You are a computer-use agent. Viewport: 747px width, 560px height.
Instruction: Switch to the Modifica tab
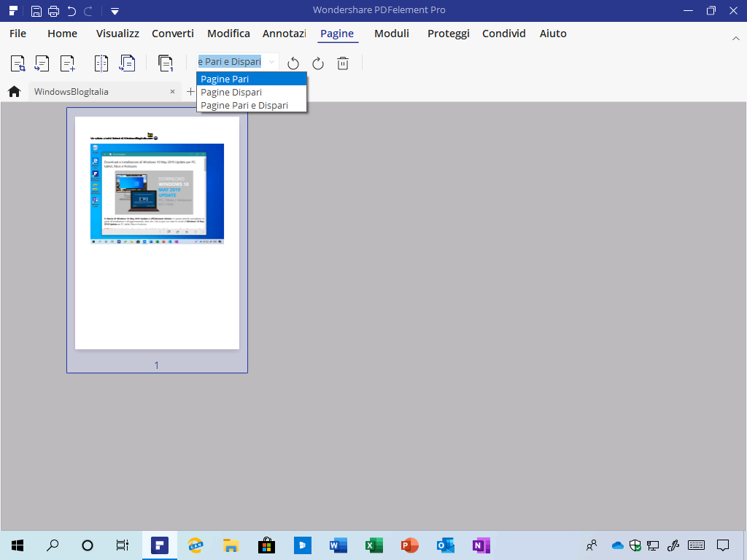point(228,34)
